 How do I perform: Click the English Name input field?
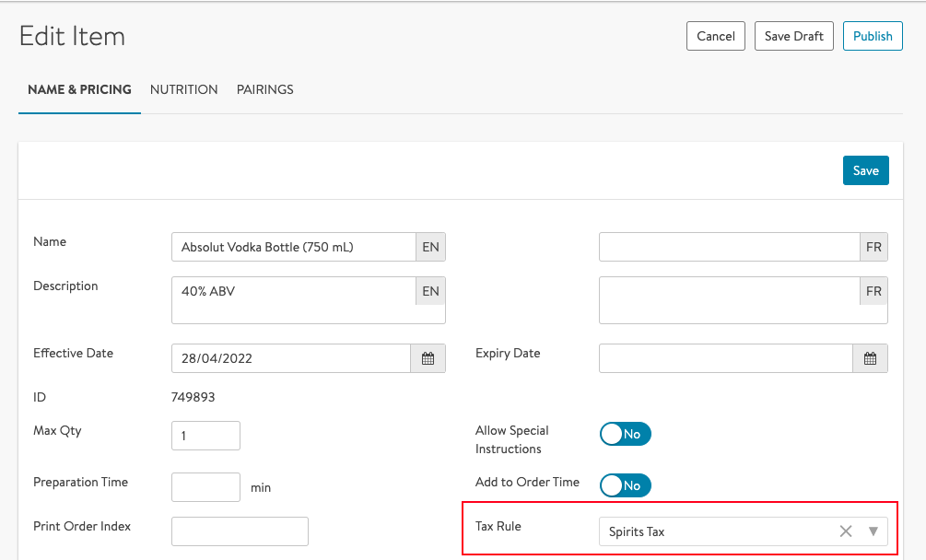point(293,247)
